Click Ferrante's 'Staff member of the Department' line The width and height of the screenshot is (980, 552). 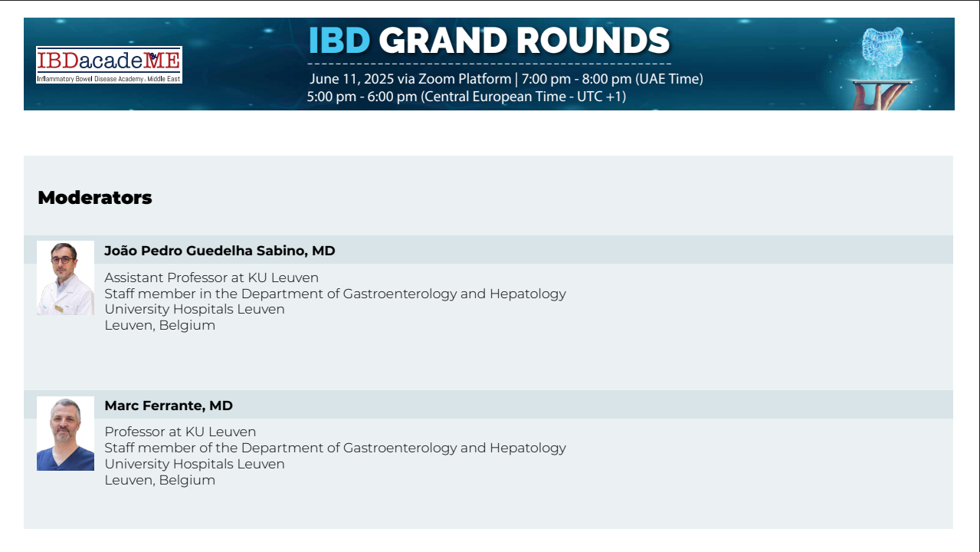(x=335, y=448)
